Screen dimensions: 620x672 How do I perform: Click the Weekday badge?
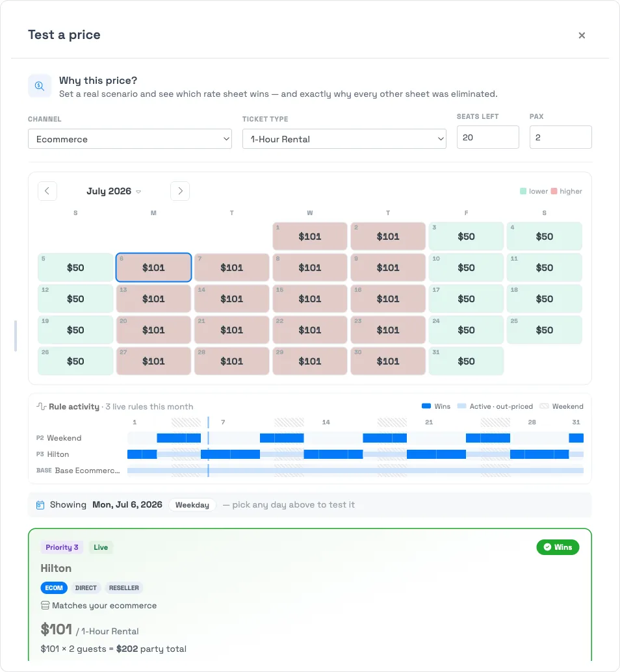pos(192,505)
